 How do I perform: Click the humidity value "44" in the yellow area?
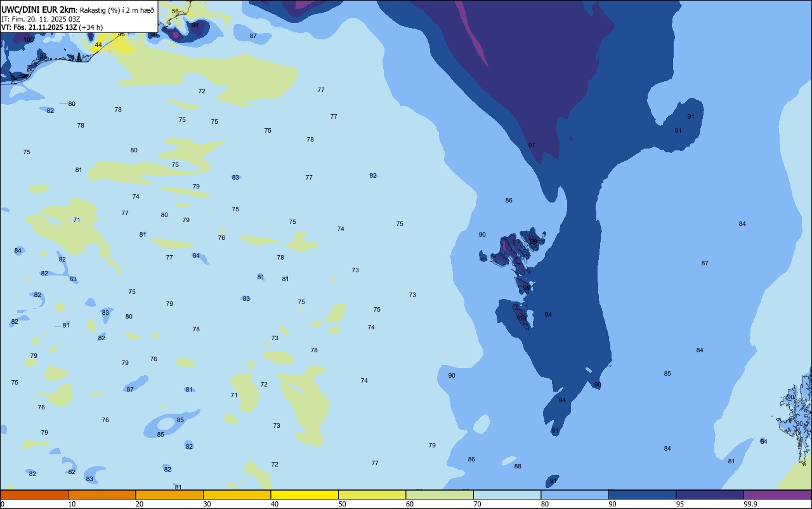(98, 45)
